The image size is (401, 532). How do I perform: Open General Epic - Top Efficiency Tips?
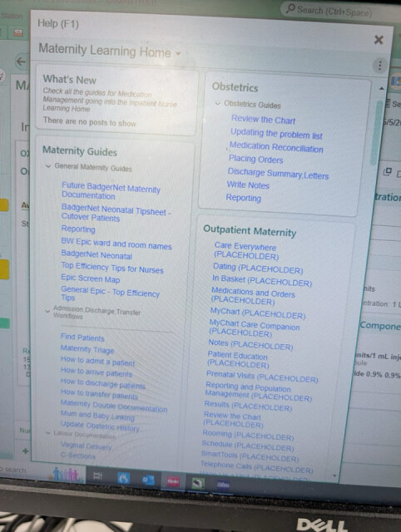click(x=110, y=293)
